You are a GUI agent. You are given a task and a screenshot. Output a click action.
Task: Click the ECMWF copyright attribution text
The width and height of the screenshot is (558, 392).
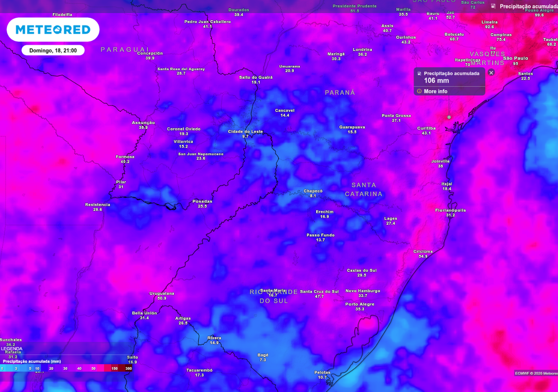tap(536, 373)
